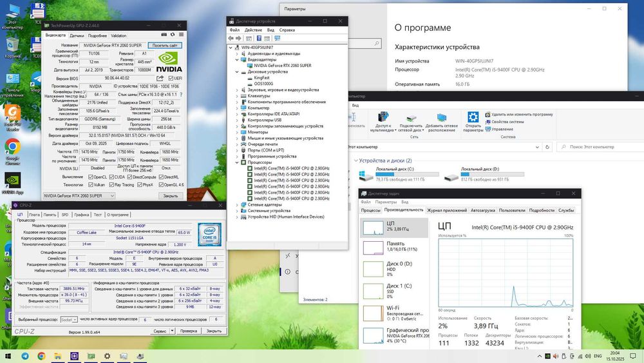Click Device Manager help toolbar icon
Screen dimensions: 644x363
tap(259, 38)
